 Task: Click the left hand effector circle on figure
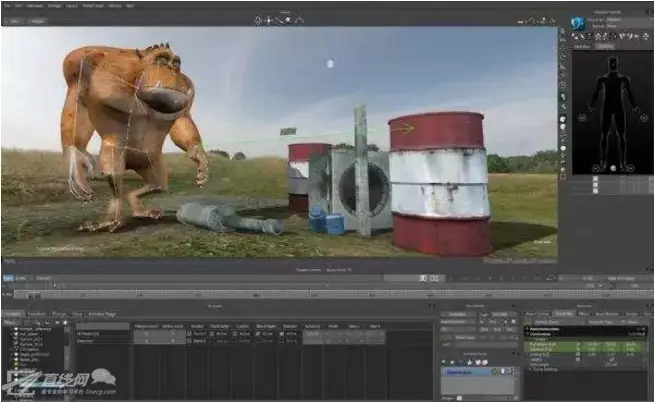coord(582,118)
